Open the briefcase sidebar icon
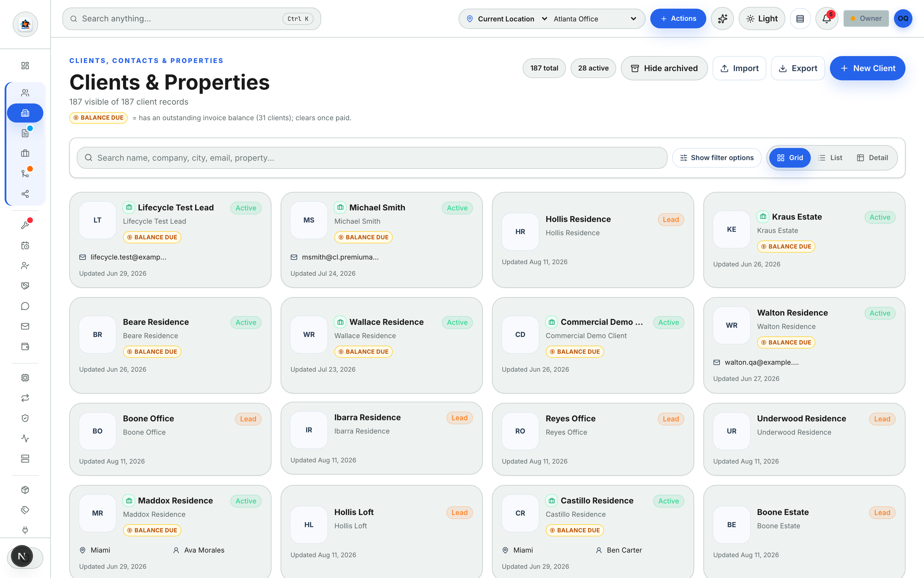The image size is (924, 578). coord(25,153)
